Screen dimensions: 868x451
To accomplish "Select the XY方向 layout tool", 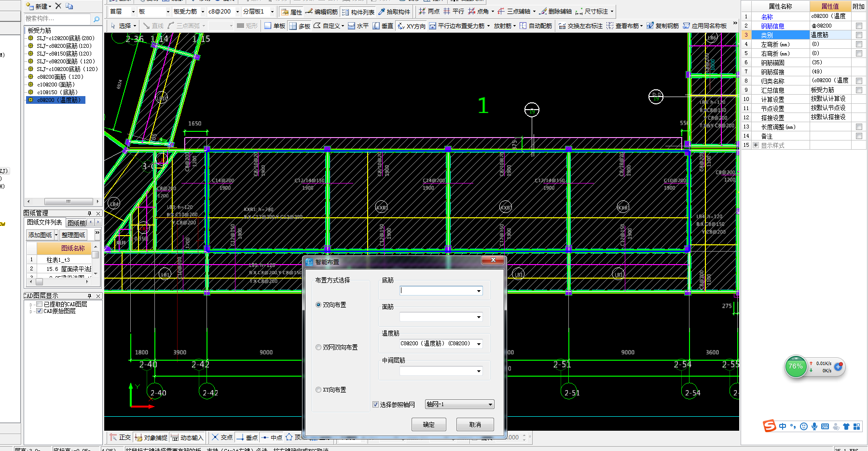I will (411, 26).
